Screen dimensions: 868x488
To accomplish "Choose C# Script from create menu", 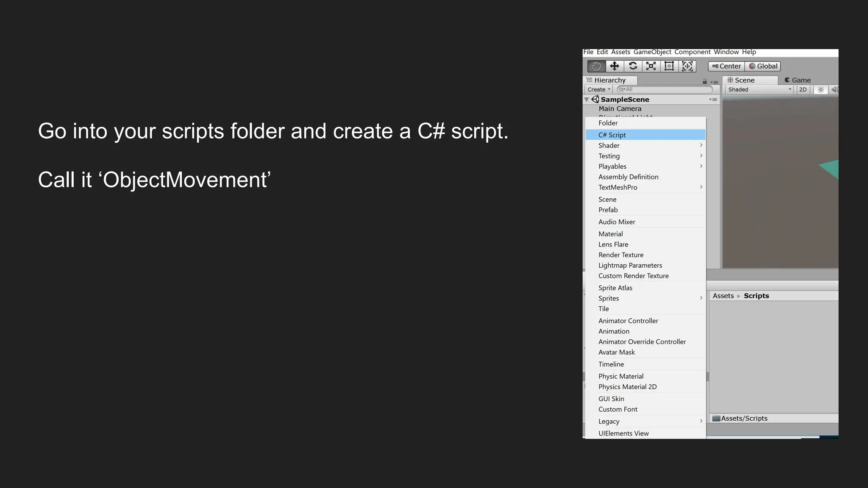I will [645, 135].
